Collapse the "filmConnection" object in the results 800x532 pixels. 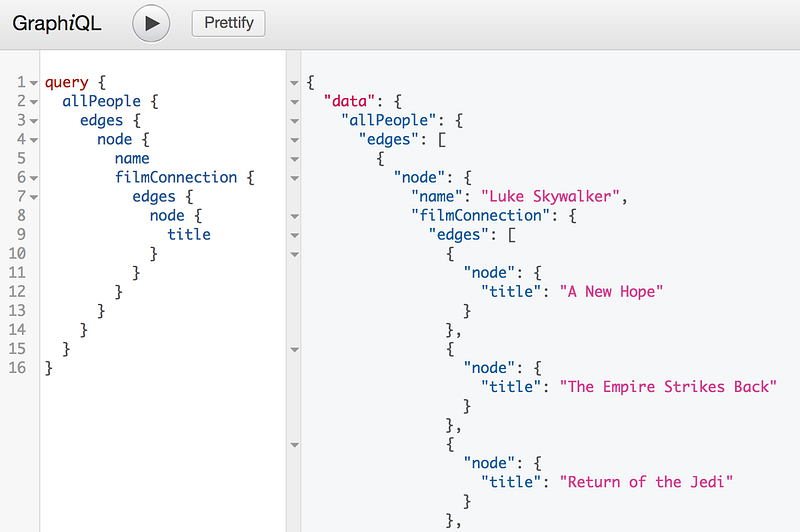pos(294,216)
